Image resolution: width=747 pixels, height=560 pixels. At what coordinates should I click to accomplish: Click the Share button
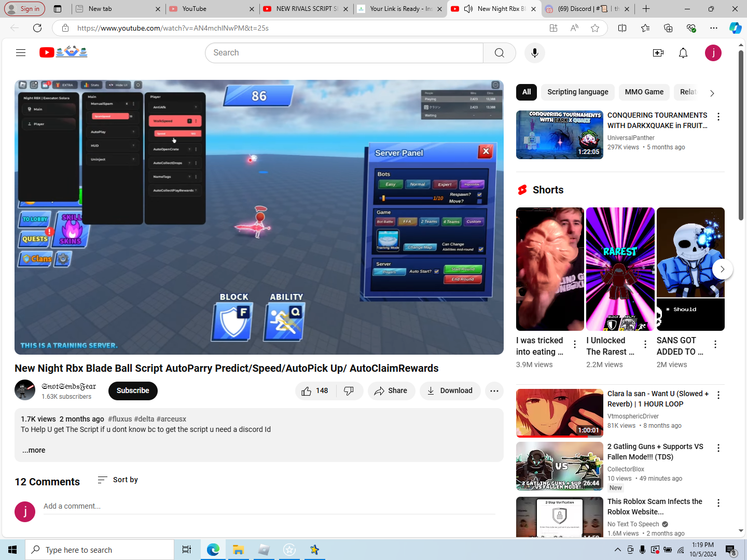tap(392, 391)
